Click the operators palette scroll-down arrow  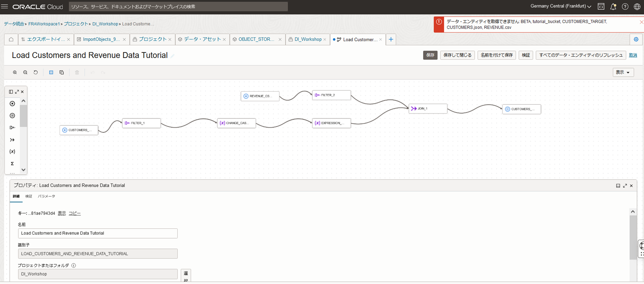23,170
